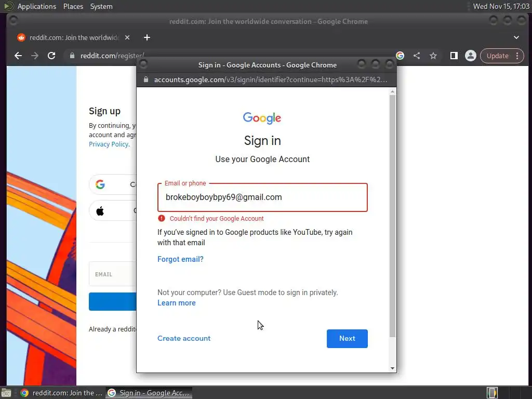Open the Chrome profile avatar
The width and height of the screenshot is (532, 399).
coord(471,56)
